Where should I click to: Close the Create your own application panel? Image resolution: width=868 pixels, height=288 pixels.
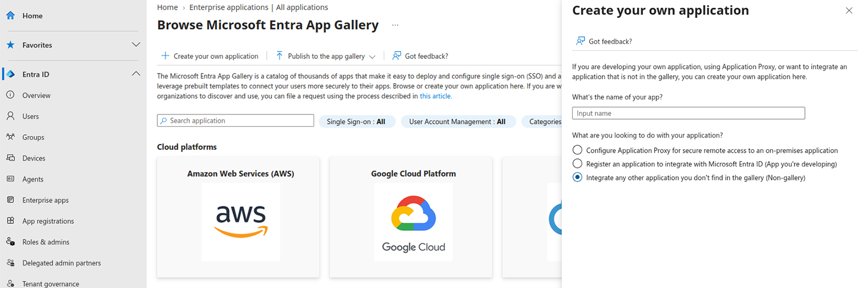click(x=849, y=10)
